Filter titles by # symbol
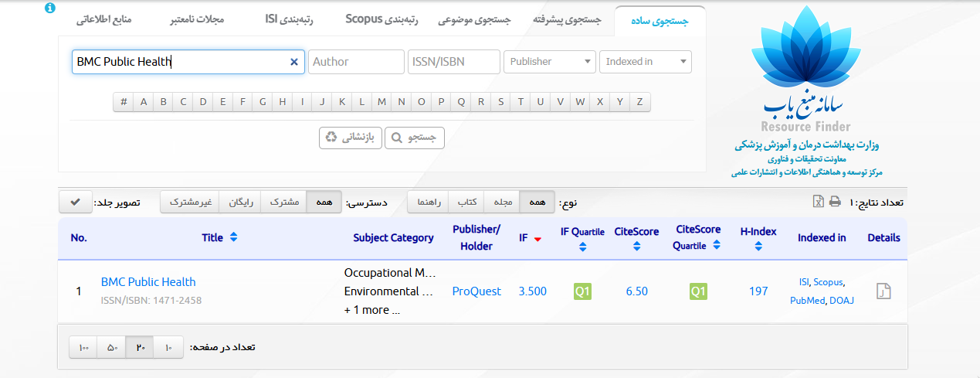980x378 pixels. click(124, 102)
